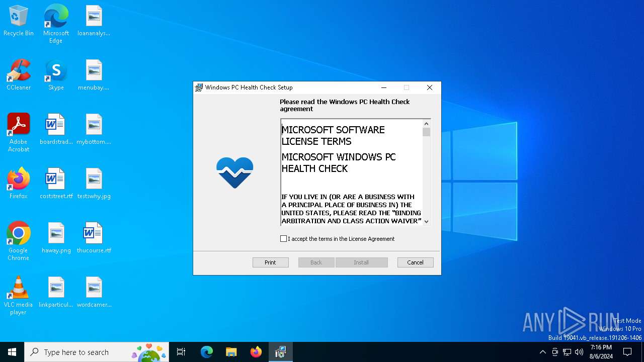Click the installer icon in the dialog title bar
Viewport: 644px width, 362px height.
pyautogui.click(x=199, y=87)
